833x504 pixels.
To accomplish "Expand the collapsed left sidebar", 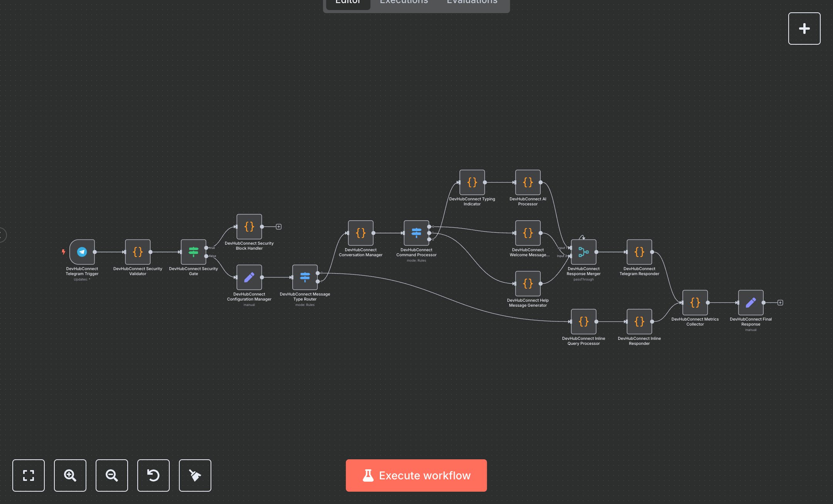I will click(x=2, y=235).
